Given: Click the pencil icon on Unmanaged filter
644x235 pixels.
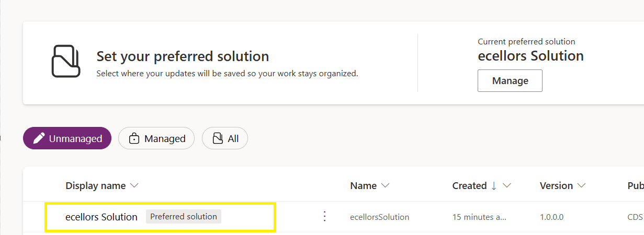Looking at the screenshot, I should [x=39, y=138].
